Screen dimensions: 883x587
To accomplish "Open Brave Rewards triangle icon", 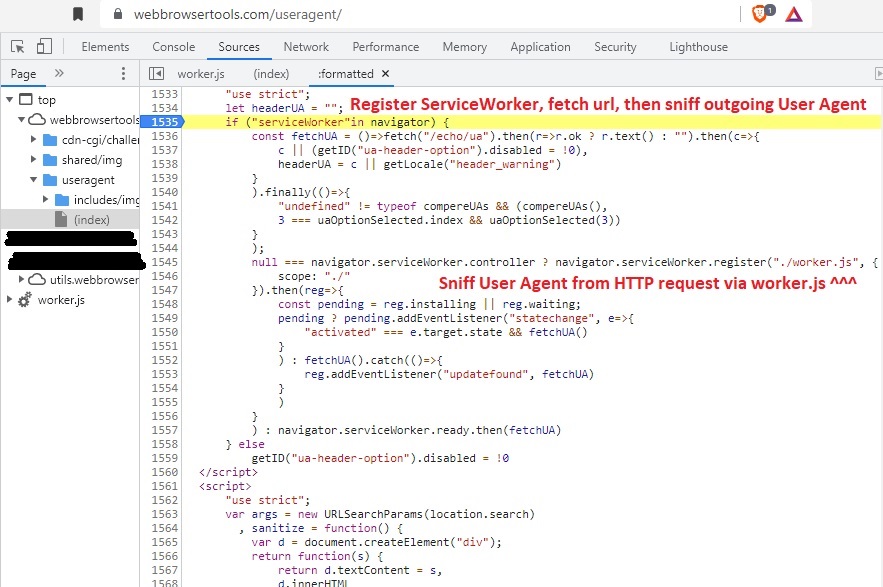I will point(794,14).
